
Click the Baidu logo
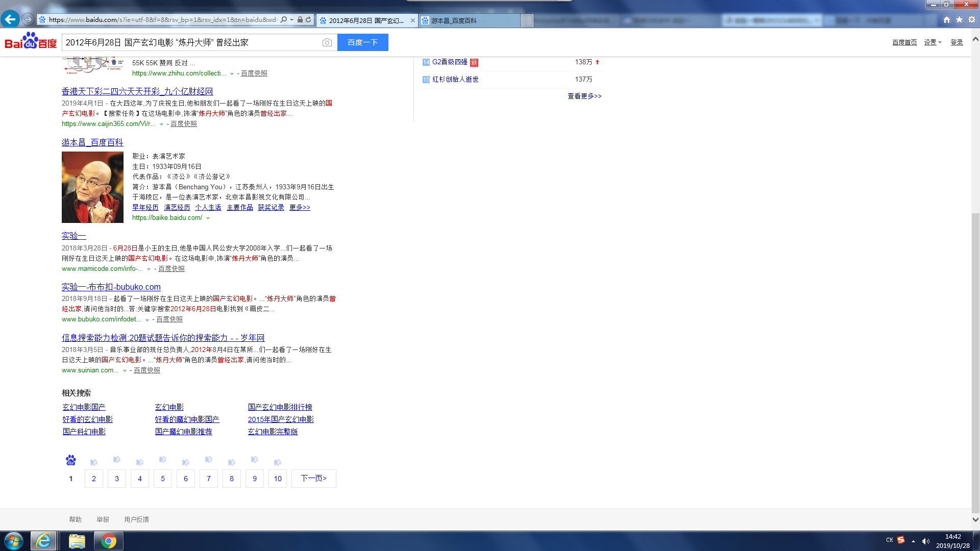tap(31, 42)
